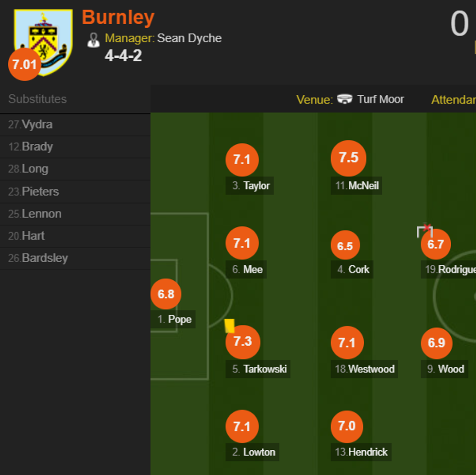Click the substitution icon beside Rodriguez
Viewport: 476px width, 475px height.
coord(426,228)
